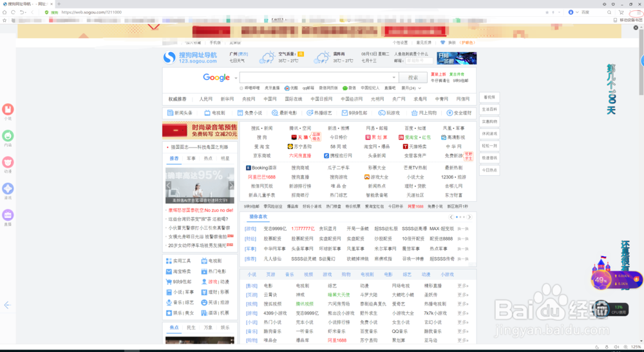Image resolution: width=644 pixels, height=352 pixels.
Task: Switch to the 热点 news tab
Action: point(208,159)
